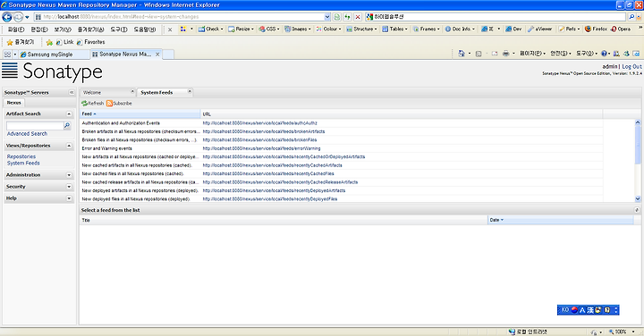This screenshot has height=336, width=644.
Task: Open the 보기(V) menu
Action: pyautogui.click(x=63, y=29)
